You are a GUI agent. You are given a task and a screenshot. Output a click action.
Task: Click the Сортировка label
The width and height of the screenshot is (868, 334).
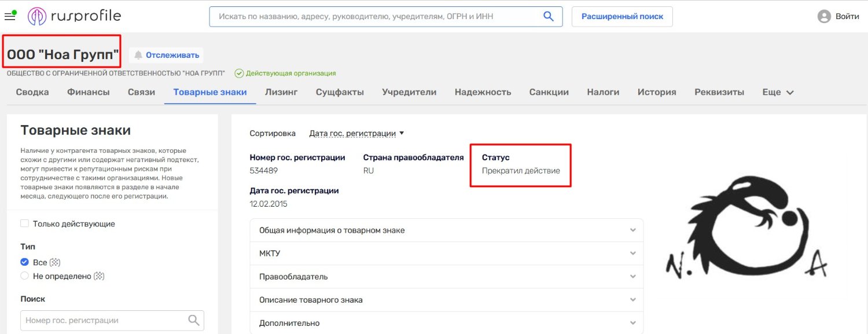(273, 133)
